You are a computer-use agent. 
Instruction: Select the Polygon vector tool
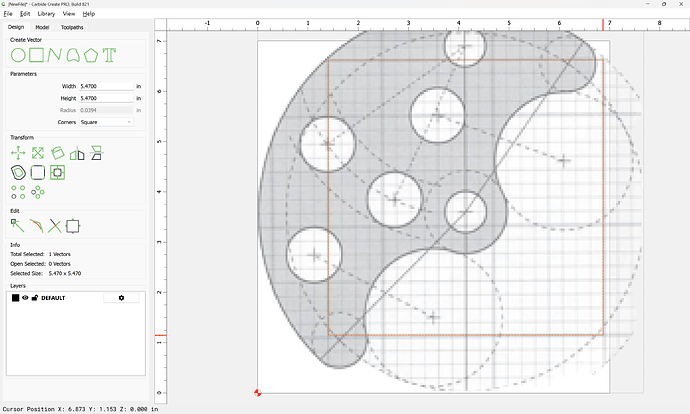[x=91, y=55]
